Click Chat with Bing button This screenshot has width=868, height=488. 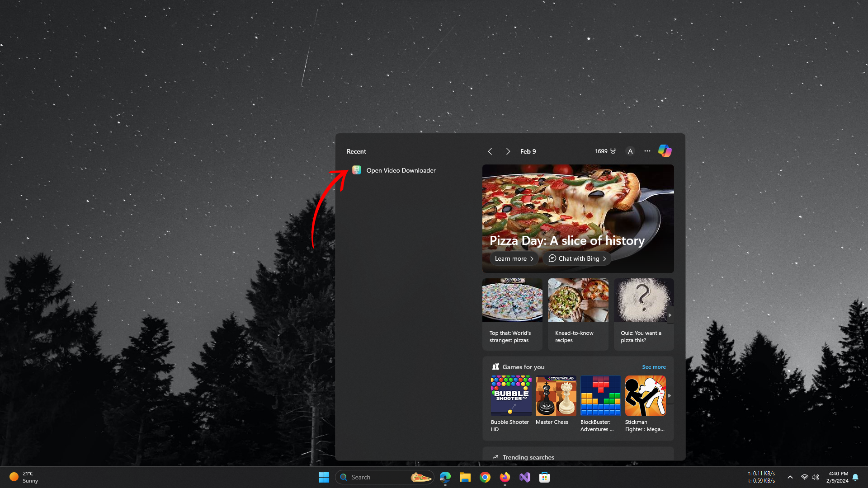(x=577, y=258)
